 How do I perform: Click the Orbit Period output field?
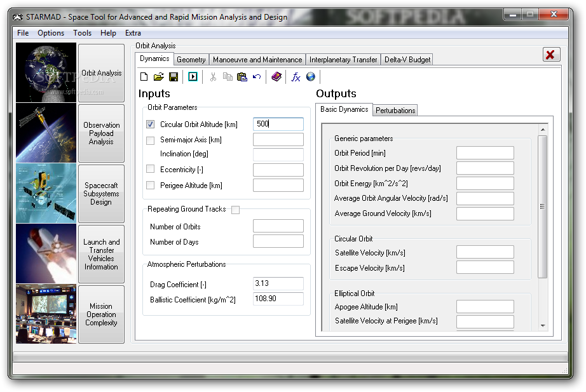pyautogui.click(x=485, y=153)
